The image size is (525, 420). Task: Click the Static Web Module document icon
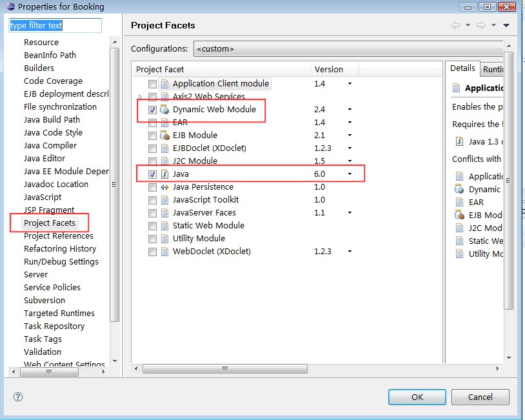tap(164, 226)
